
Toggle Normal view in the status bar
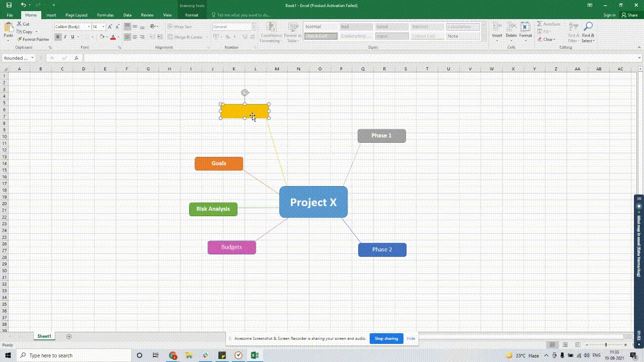click(552, 345)
